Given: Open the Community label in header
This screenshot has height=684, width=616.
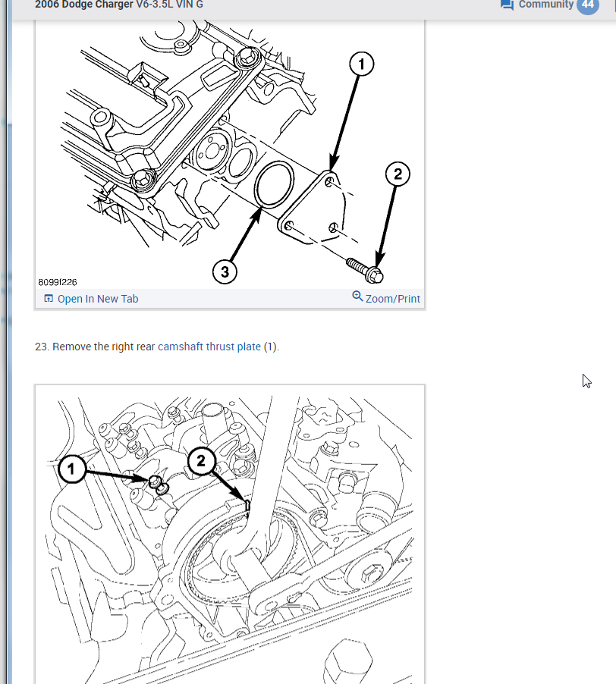Looking at the screenshot, I should pos(545,5).
